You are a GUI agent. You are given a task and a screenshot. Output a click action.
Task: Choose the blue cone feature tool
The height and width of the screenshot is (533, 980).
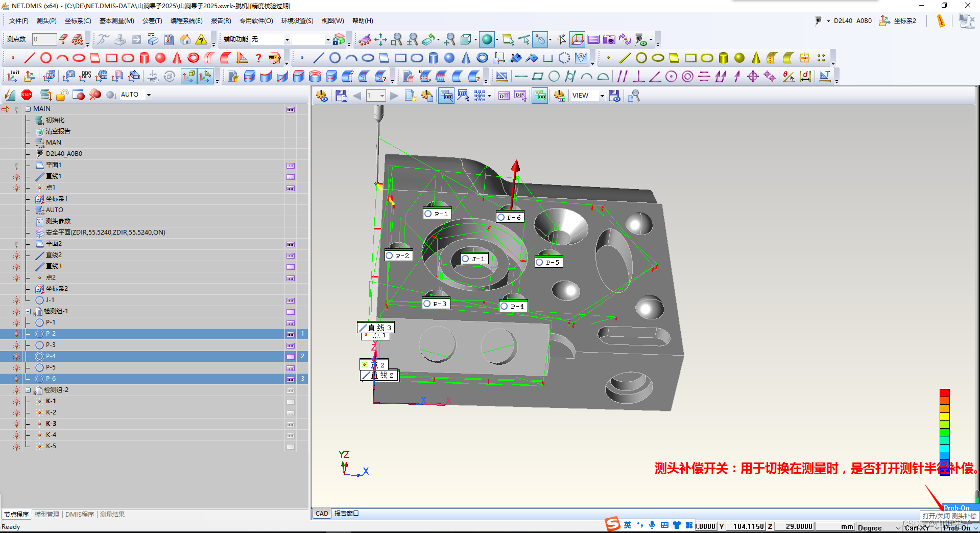(x=466, y=58)
